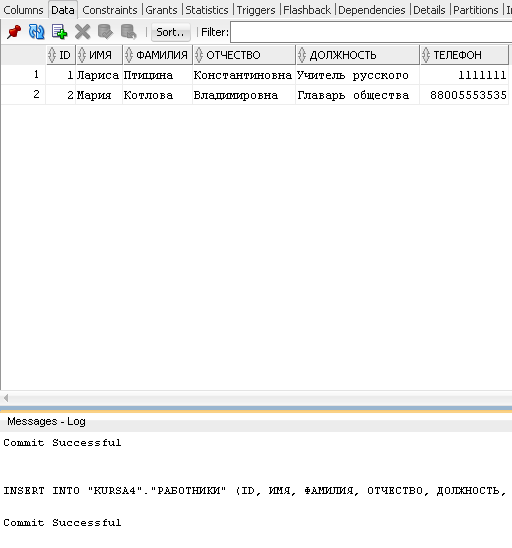Click into the Filter input field

(x=371, y=32)
